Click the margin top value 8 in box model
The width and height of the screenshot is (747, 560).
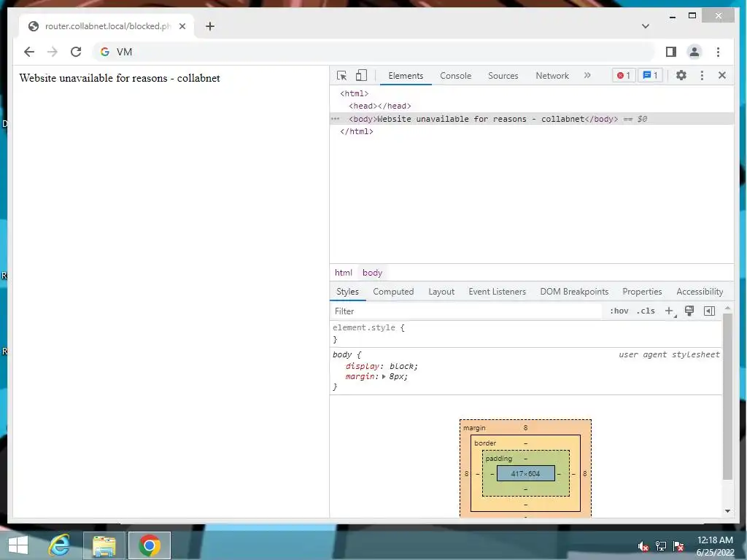coord(525,427)
